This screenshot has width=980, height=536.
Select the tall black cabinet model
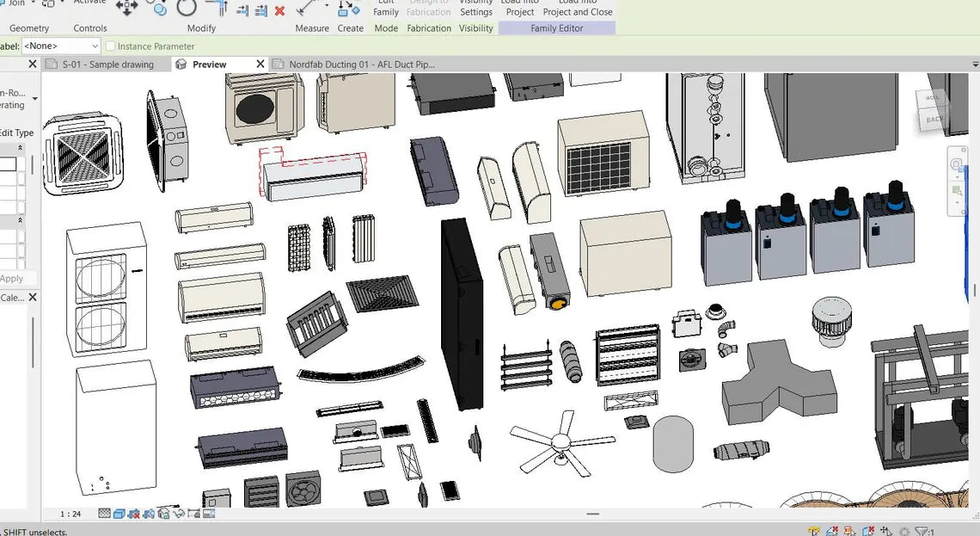[x=462, y=314]
